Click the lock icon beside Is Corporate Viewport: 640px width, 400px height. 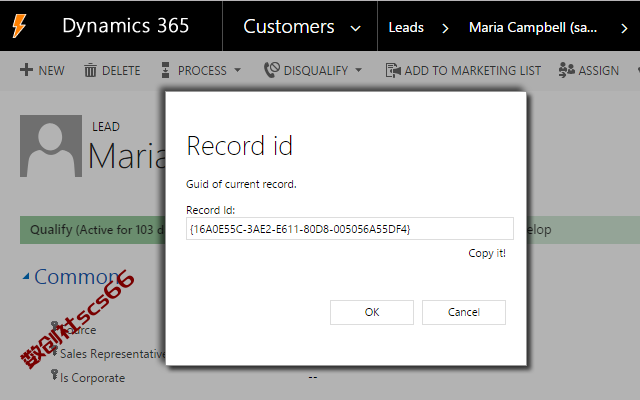pyautogui.click(x=54, y=375)
